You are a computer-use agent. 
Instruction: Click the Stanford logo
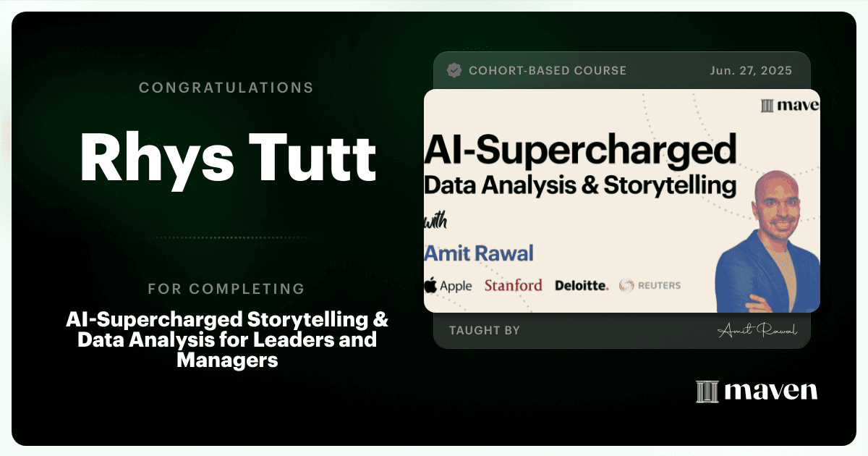tap(513, 285)
